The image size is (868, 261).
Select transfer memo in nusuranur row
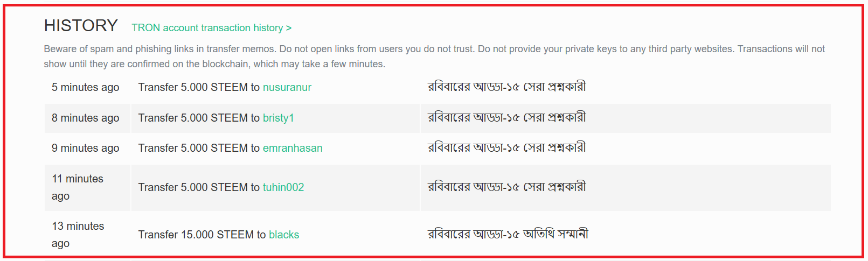pyautogui.click(x=507, y=87)
